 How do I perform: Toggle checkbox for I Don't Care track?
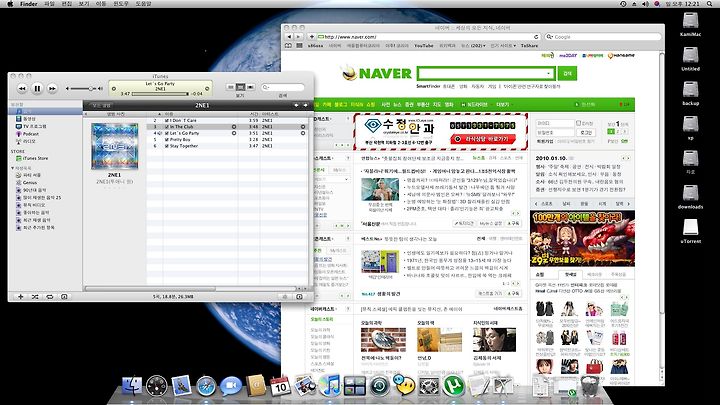[x=167, y=120]
